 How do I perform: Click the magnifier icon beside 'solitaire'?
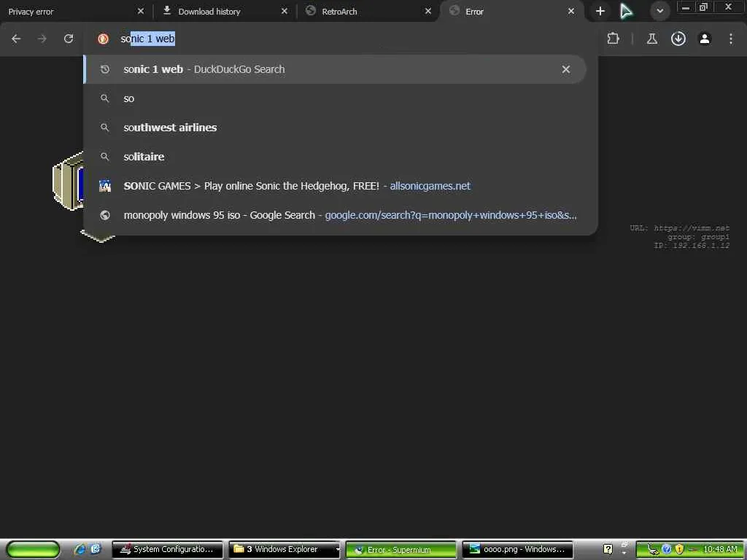[105, 157]
